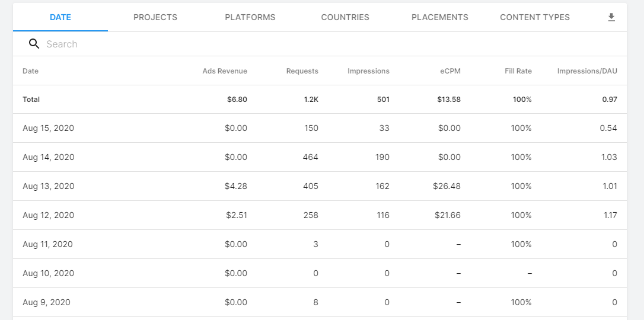
Task: Click the download report icon
Action: [x=611, y=17]
